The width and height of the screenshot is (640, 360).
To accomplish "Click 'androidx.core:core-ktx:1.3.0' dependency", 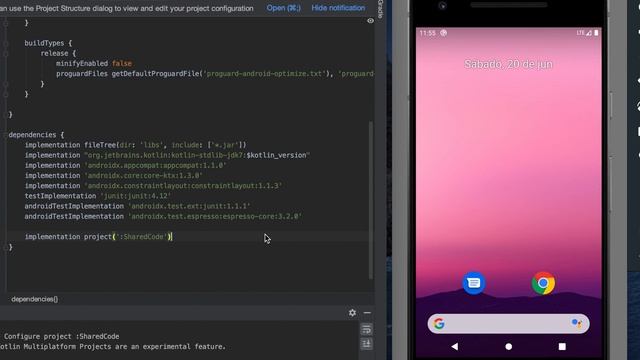I will (143, 176).
